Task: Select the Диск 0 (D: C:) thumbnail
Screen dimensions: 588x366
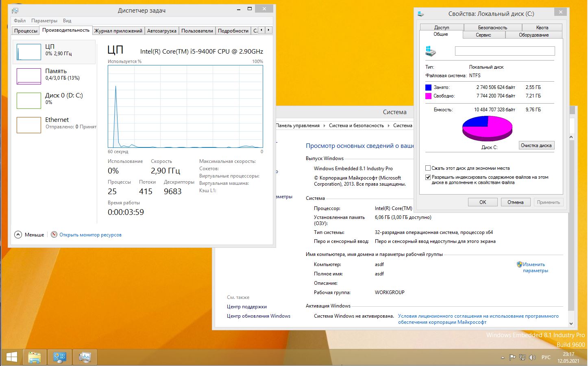Action: pos(28,101)
